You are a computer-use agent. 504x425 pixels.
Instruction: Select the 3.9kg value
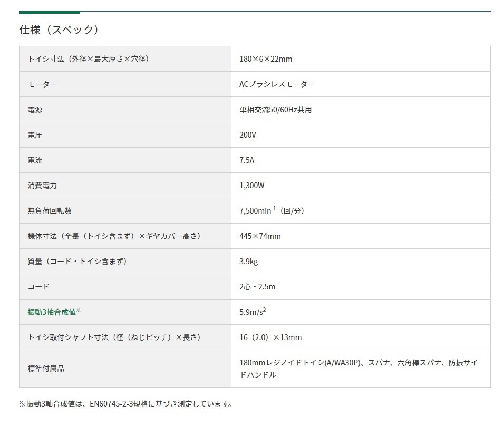point(248,262)
